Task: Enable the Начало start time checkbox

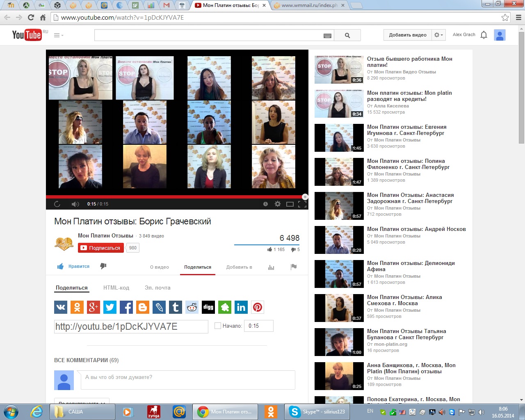Action: [218, 326]
